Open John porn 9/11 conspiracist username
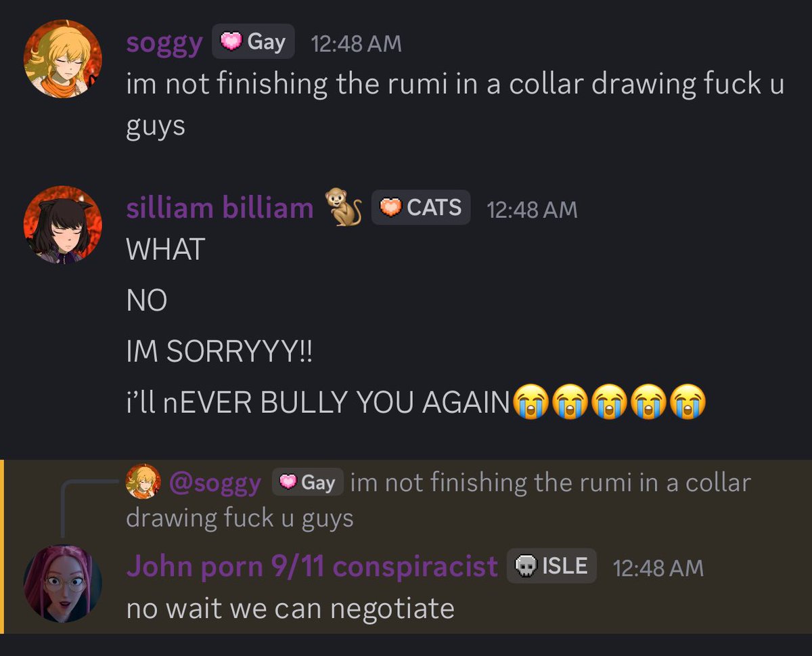This screenshot has width=812, height=656. [312, 566]
